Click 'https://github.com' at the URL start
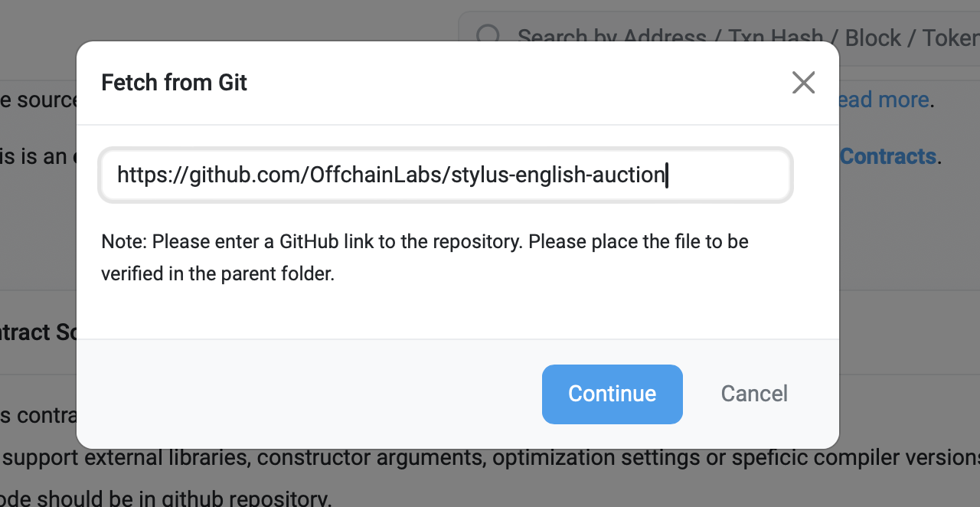The image size is (980, 507). click(x=210, y=175)
